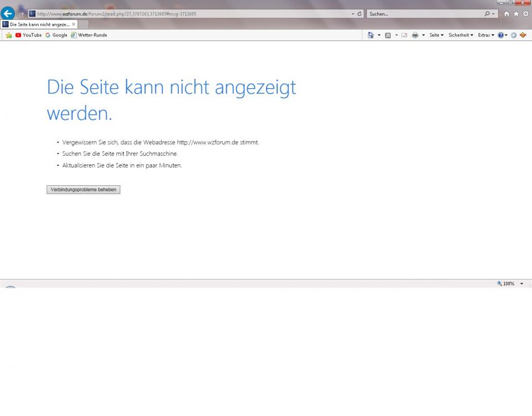Open the gear settings menu in the title bar

[525, 14]
